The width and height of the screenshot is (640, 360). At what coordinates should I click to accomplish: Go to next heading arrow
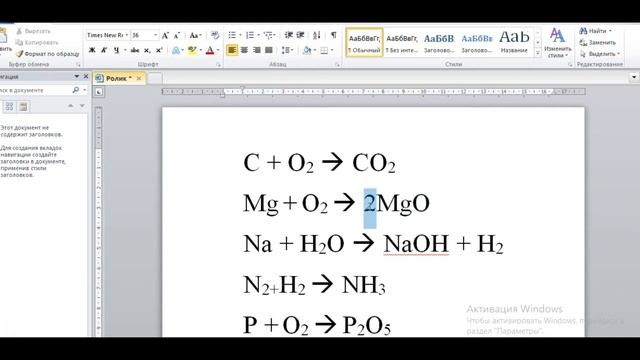pyautogui.click(x=82, y=106)
